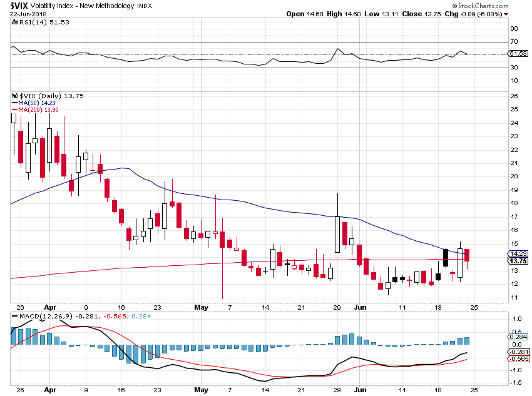The width and height of the screenshot is (532, 396).
Task: Click the blue 14.23 value tag on the price axis
Action: [518, 253]
